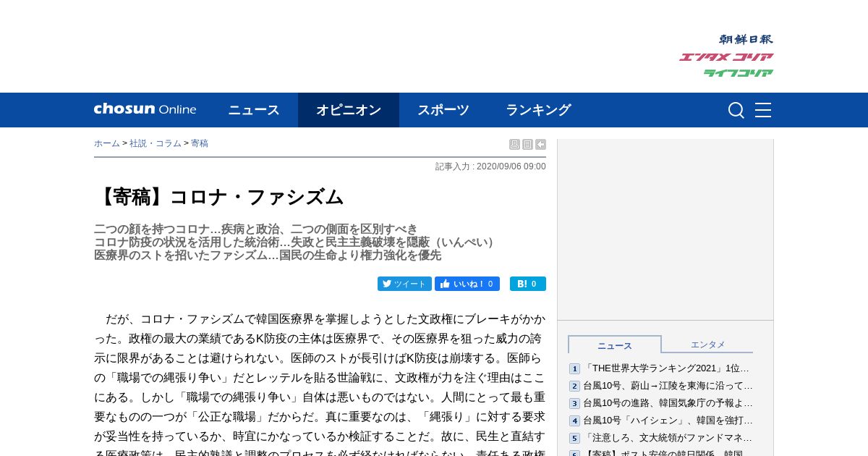Open rank 5 「注意しろ、文大統領がファンドマネ story
The width and height of the screenshot is (868, 456).
click(x=668, y=438)
